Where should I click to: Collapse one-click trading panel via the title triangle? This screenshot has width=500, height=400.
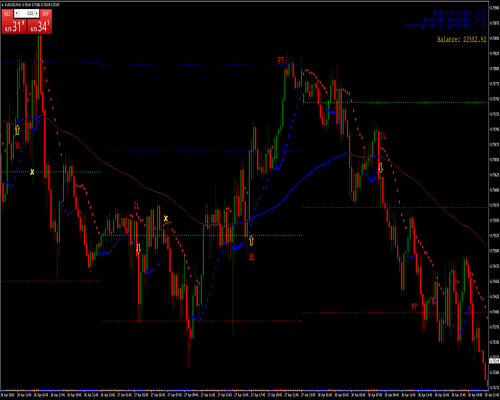pyautogui.click(x=3, y=5)
